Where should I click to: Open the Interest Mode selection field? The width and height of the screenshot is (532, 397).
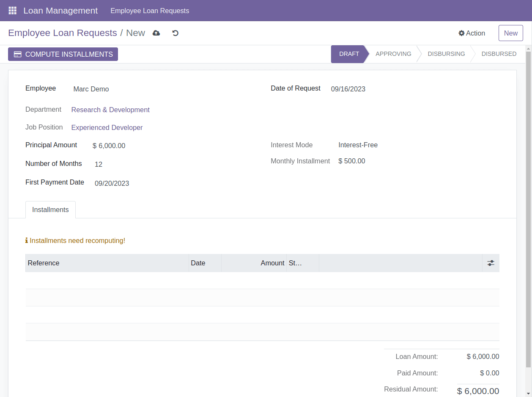click(358, 145)
